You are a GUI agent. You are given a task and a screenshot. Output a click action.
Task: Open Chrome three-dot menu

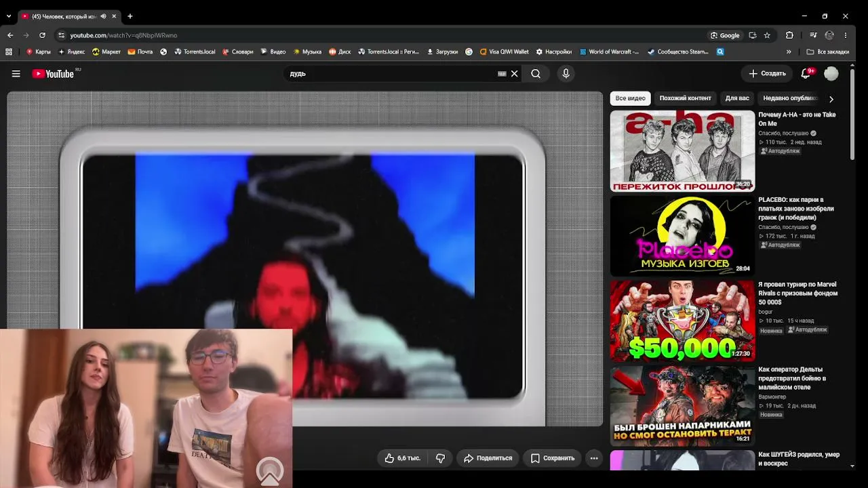pyautogui.click(x=846, y=35)
